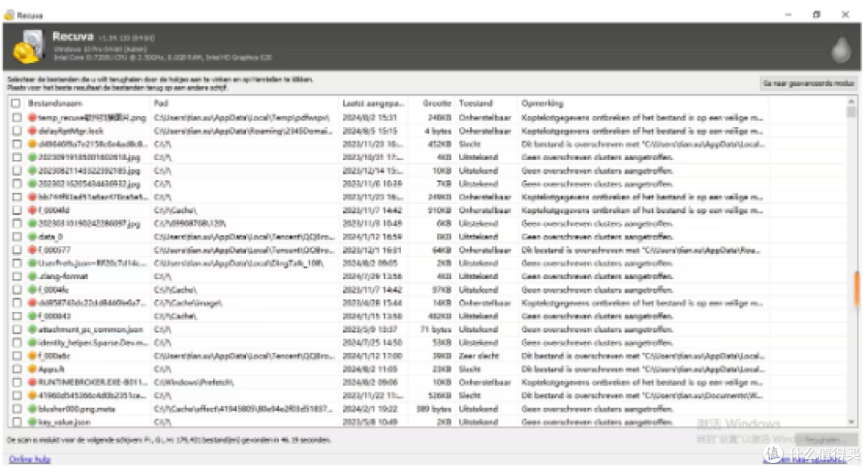Click date cell '2024/2/1 19:22'
The width and height of the screenshot is (868, 472).
coord(371,408)
